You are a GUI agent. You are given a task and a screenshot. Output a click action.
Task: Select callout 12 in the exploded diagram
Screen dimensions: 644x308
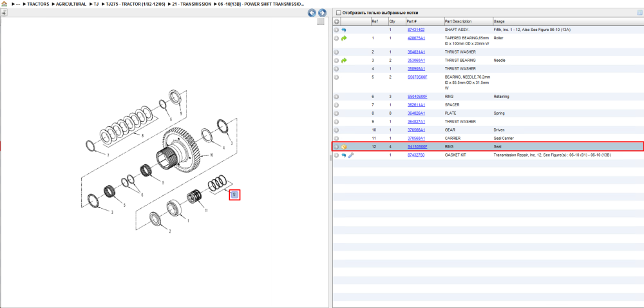pyautogui.click(x=234, y=195)
